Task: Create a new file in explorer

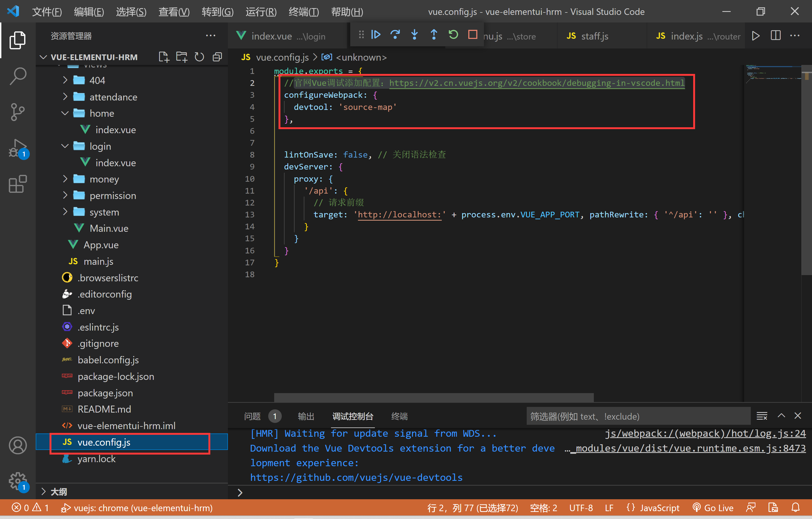Action: click(x=164, y=57)
